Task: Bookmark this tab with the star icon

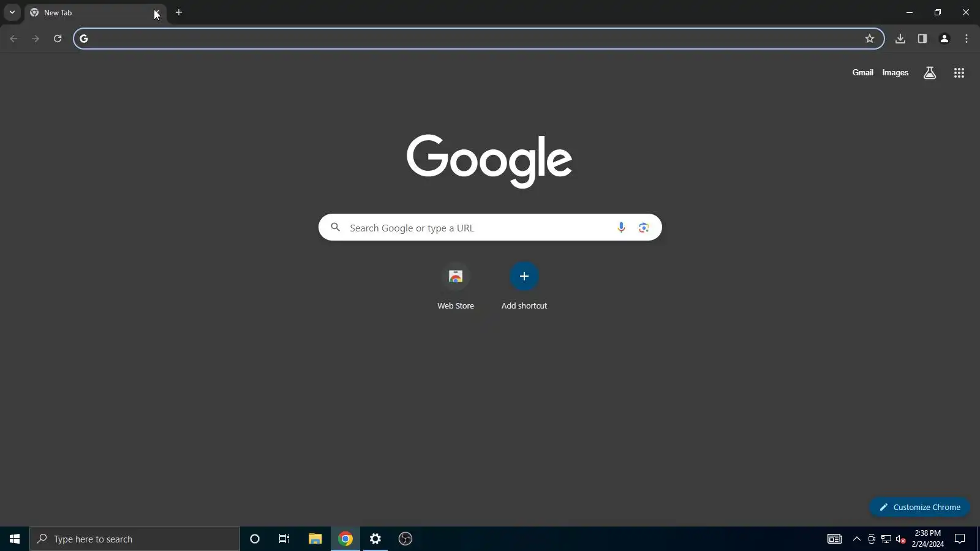Action: pos(869,39)
